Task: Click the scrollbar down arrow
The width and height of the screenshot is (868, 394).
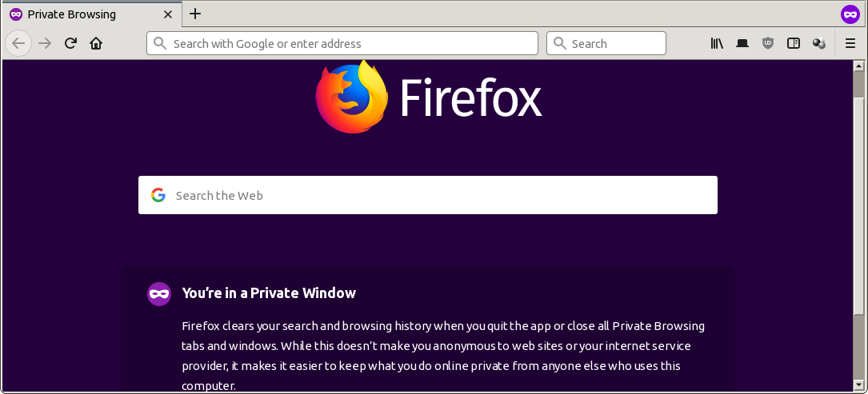Action: coord(858,385)
